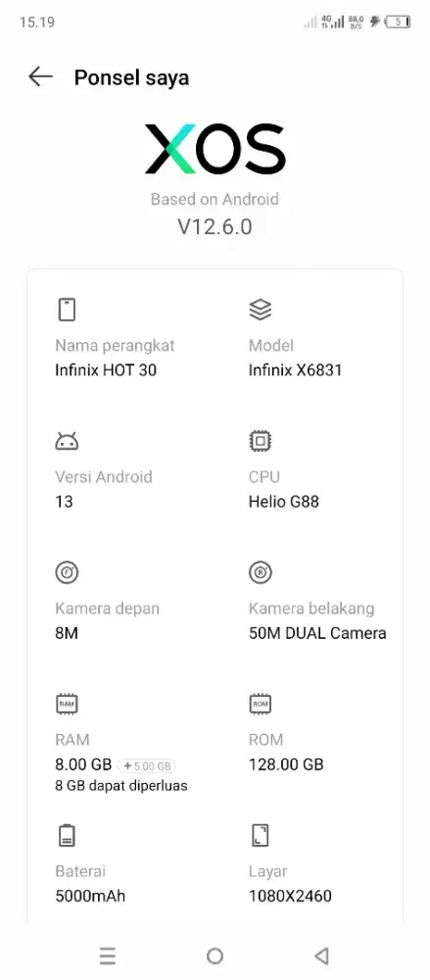430x980 pixels.
Task: Tap the ROM chip icon
Action: click(260, 704)
